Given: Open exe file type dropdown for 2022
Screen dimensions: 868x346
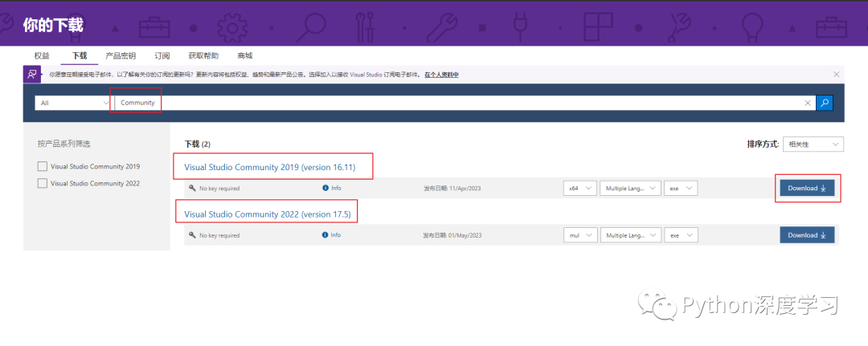Looking at the screenshot, I should [x=682, y=235].
